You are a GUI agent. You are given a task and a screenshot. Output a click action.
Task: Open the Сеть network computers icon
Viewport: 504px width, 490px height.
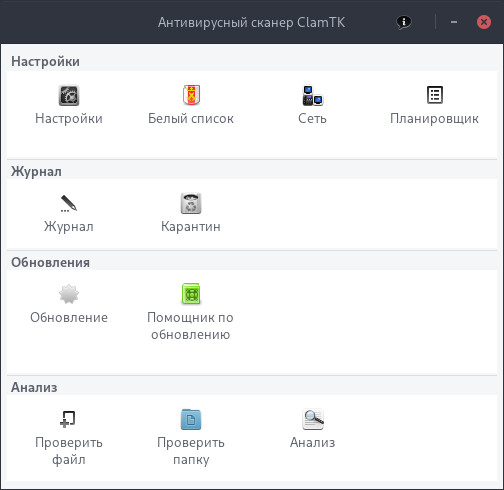(x=313, y=96)
